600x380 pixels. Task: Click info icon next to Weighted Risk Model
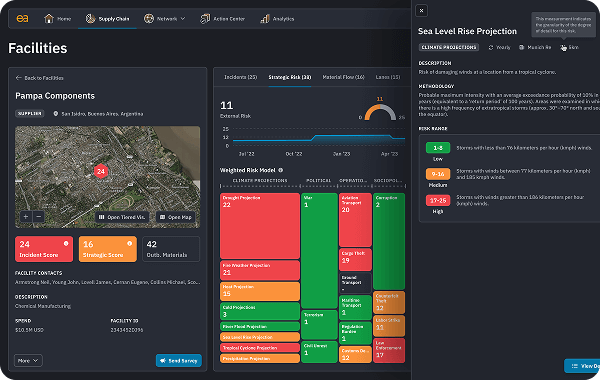[x=280, y=170]
